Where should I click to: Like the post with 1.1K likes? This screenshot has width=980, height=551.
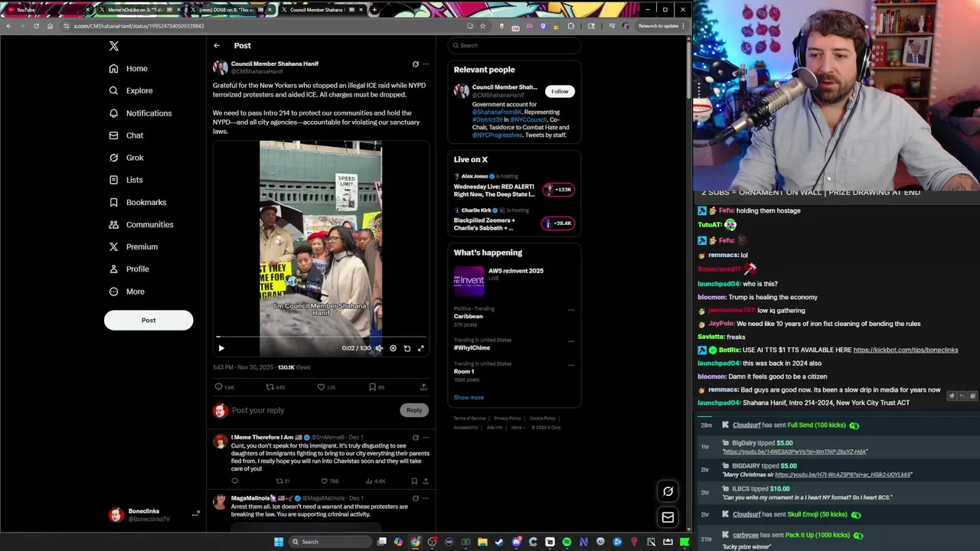pos(326,387)
